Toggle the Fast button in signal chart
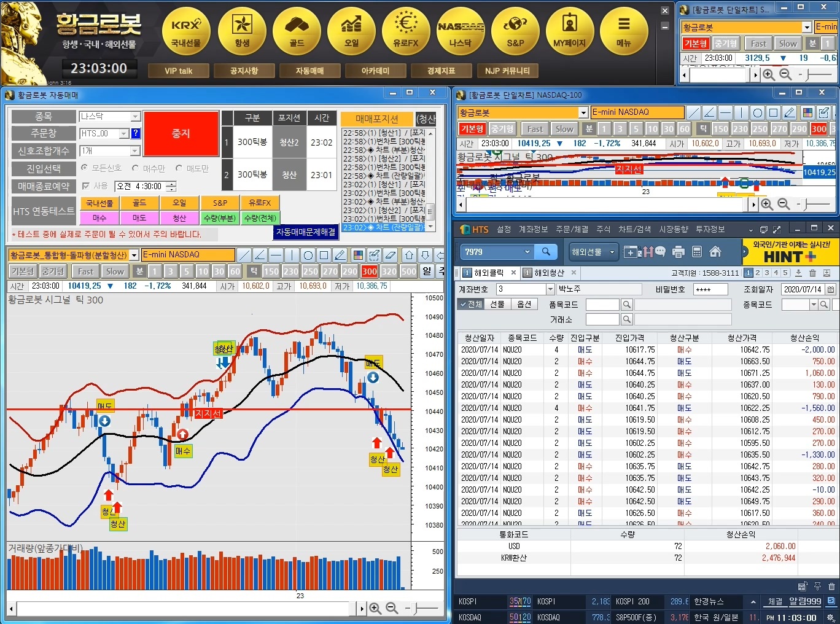The image size is (840, 624). coord(85,271)
